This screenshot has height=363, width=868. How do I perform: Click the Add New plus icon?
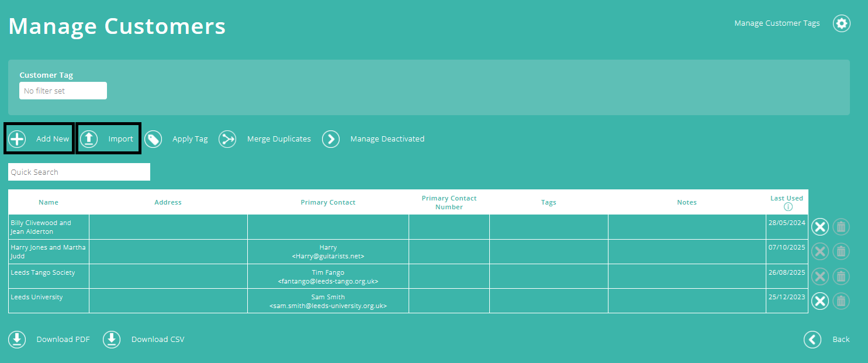point(17,138)
